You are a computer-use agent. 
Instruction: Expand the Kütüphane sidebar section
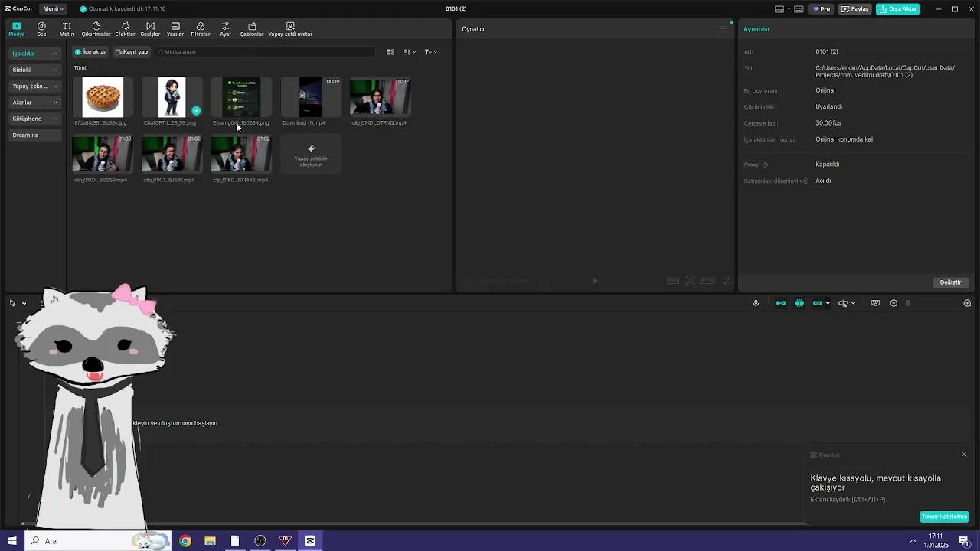pyautogui.click(x=35, y=119)
